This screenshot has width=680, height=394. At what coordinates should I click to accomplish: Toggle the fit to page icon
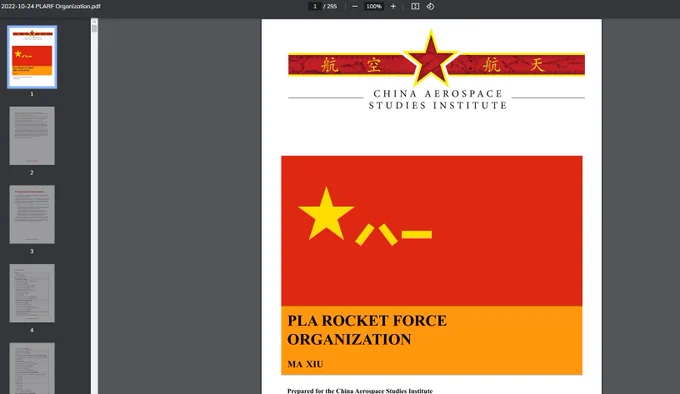click(415, 7)
